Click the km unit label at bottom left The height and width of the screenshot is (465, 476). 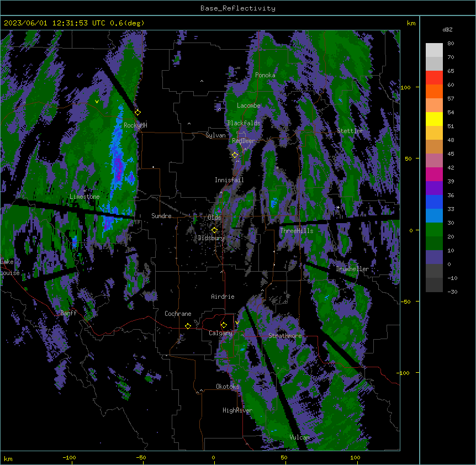8,459
